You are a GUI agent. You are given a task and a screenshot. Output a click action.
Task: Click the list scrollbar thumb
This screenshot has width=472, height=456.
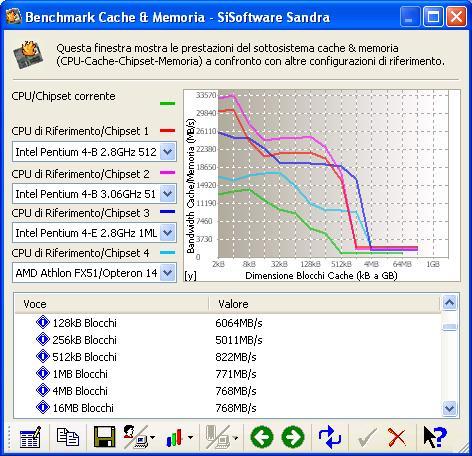[449, 327]
